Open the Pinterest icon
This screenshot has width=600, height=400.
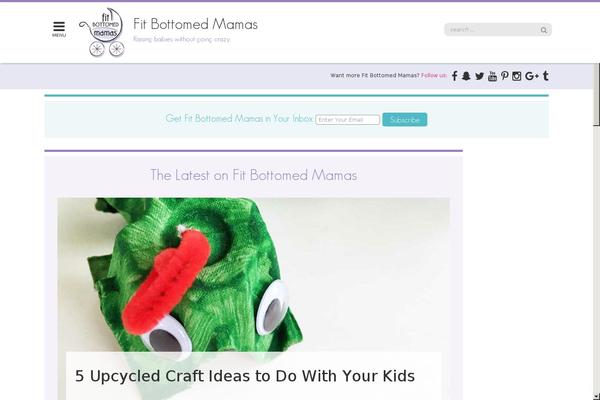[505, 76]
